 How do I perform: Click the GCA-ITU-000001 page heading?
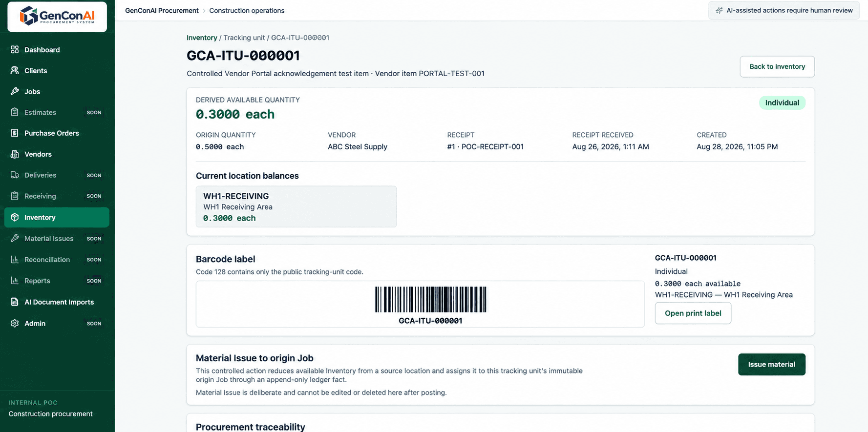243,56
